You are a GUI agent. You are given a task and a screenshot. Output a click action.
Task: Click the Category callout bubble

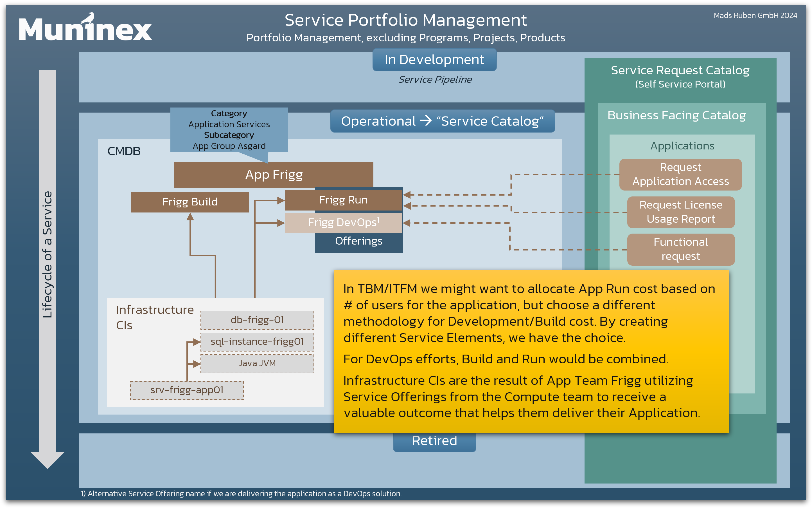(229, 130)
